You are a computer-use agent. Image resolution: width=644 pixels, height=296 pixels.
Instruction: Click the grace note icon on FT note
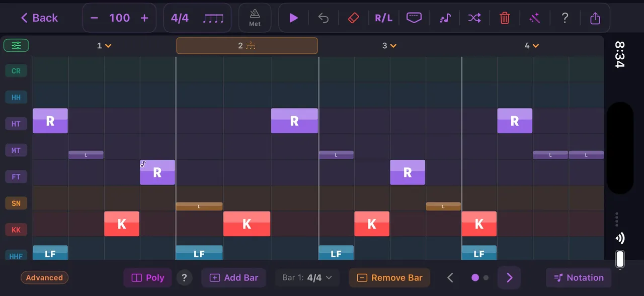click(143, 164)
